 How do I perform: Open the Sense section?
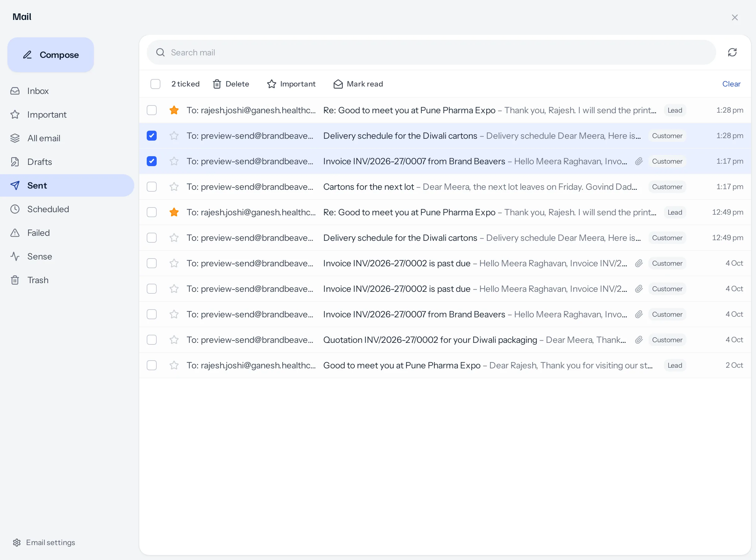pyautogui.click(x=67, y=256)
